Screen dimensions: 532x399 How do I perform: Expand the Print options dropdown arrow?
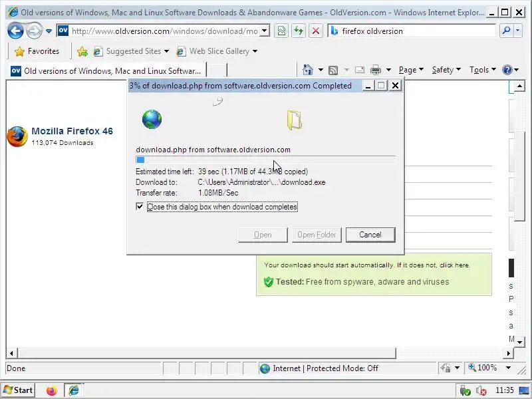388,70
